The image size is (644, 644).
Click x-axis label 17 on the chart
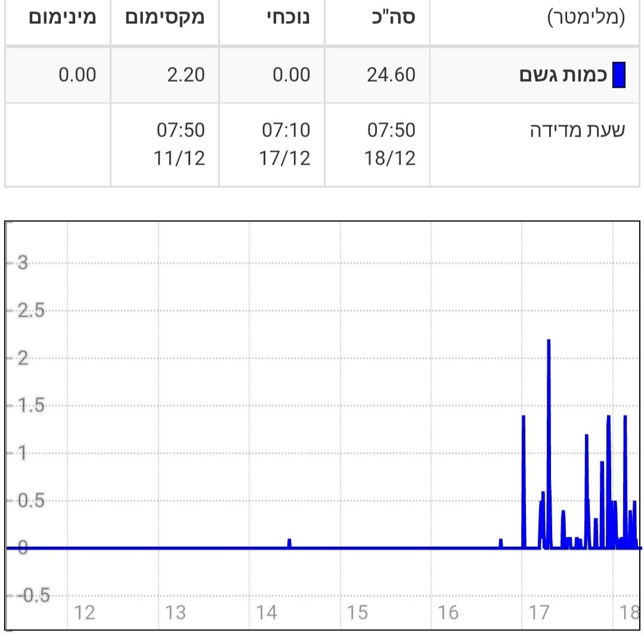tap(538, 612)
